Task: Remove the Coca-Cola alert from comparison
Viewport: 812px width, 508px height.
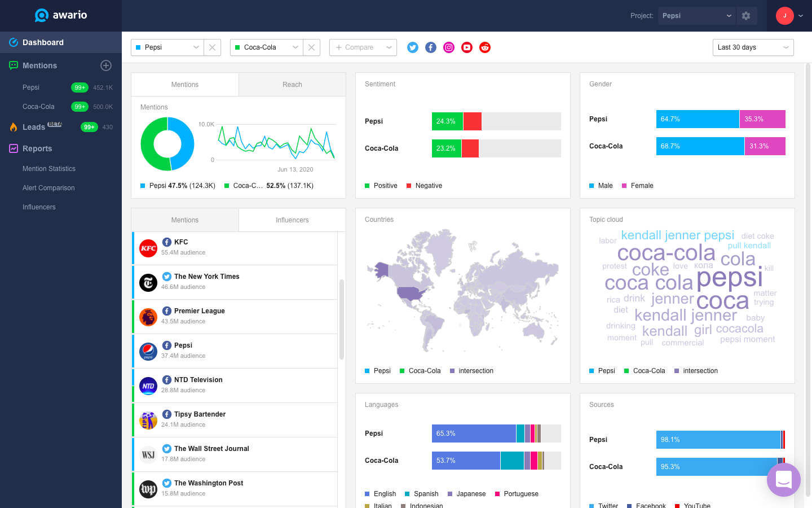Action: (311, 47)
